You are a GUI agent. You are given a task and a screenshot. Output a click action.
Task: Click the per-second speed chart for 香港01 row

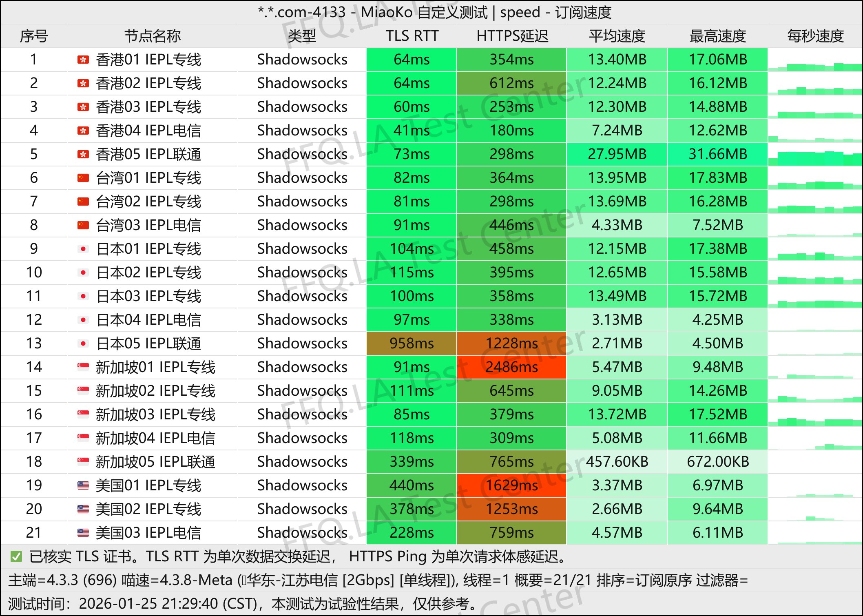pyautogui.click(x=815, y=60)
